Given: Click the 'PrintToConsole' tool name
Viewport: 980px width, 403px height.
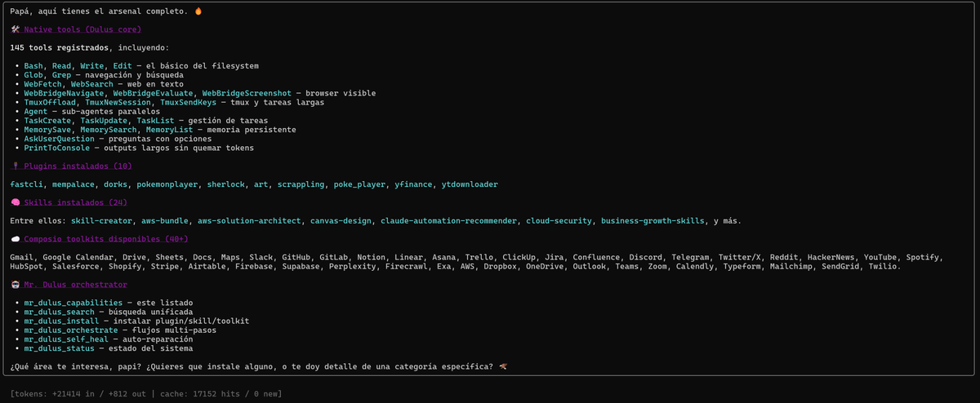Looking at the screenshot, I should [57, 148].
